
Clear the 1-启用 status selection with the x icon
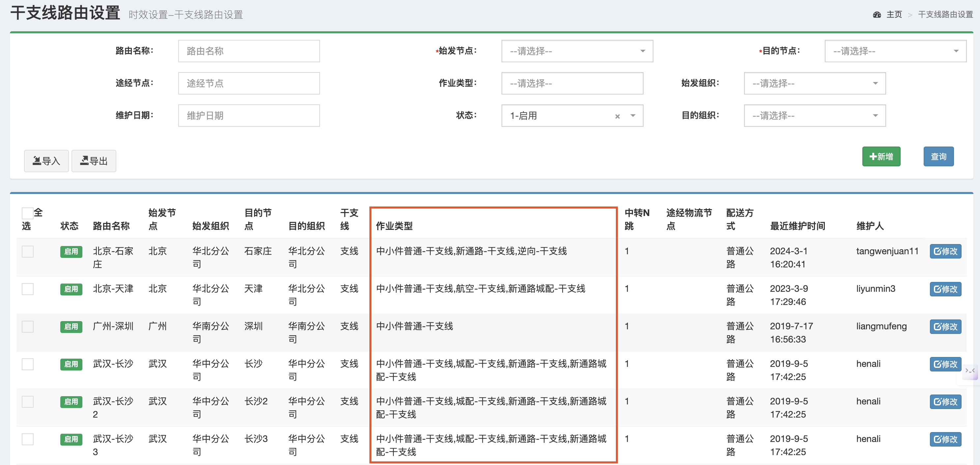pos(617,116)
